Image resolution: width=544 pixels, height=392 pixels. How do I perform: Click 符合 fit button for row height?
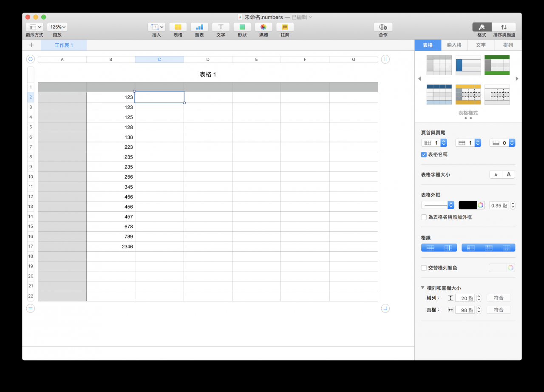499,298
